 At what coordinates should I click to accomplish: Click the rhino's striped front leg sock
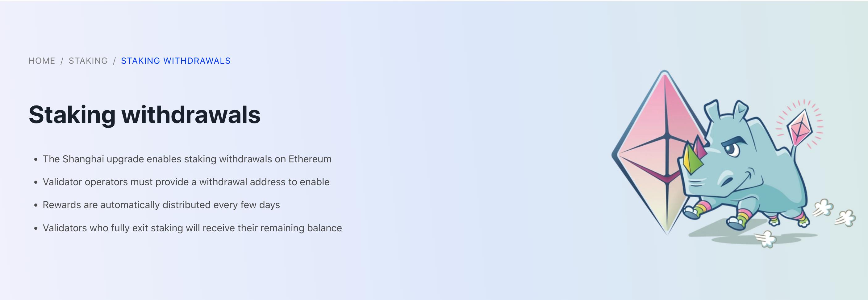click(702, 209)
